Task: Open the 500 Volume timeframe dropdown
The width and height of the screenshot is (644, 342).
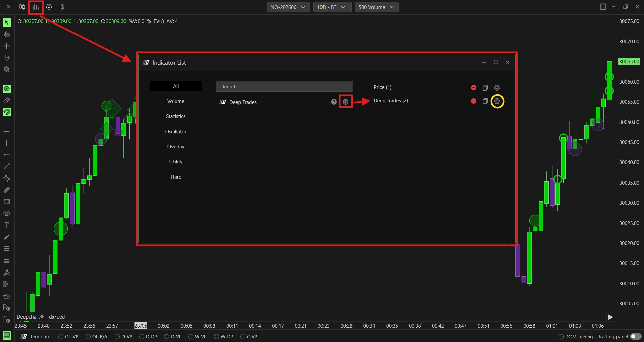Action: pos(377,7)
